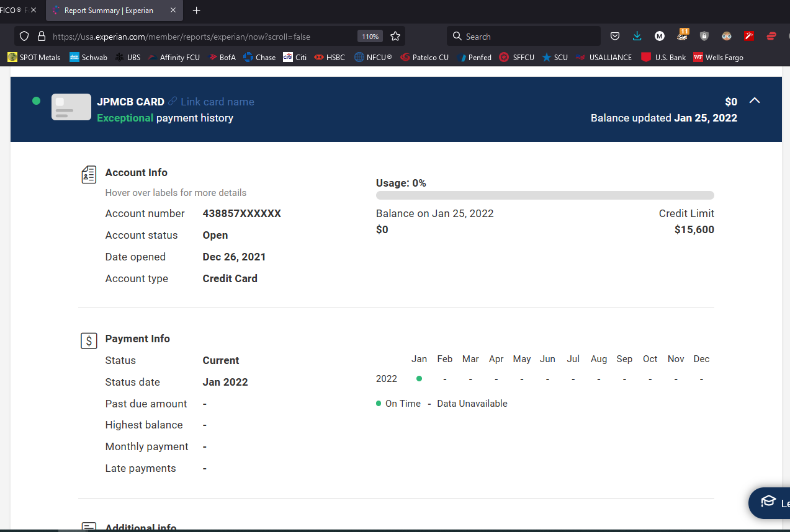Image resolution: width=790 pixels, height=532 pixels.
Task: Click the January 2022 on-time dot
Action: [x=420, y=378]
